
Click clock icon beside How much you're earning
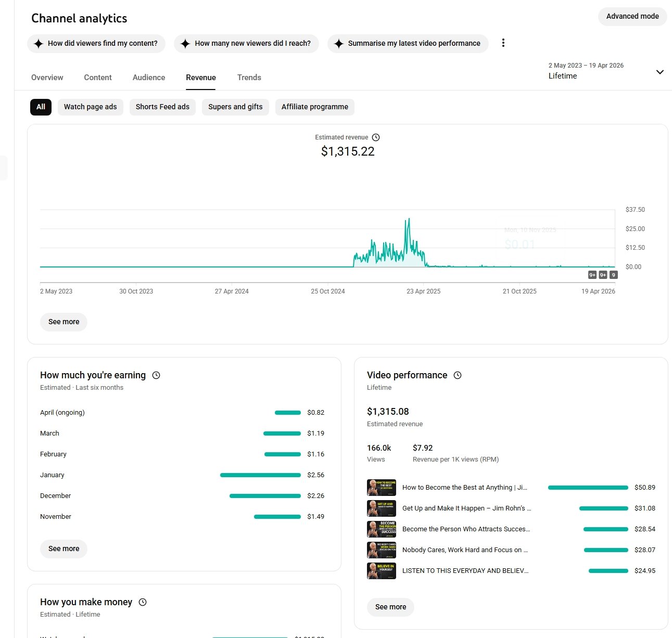point(156,375)
